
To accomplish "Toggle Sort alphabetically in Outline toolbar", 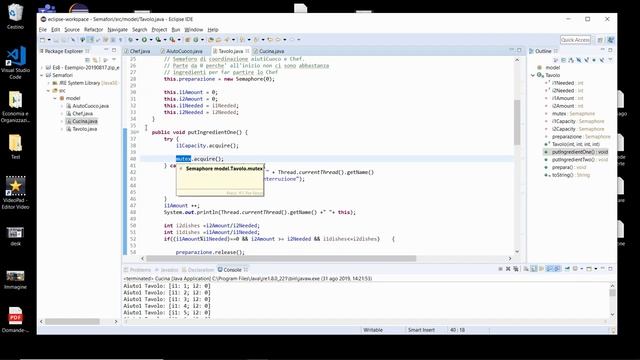I will 571,60.
